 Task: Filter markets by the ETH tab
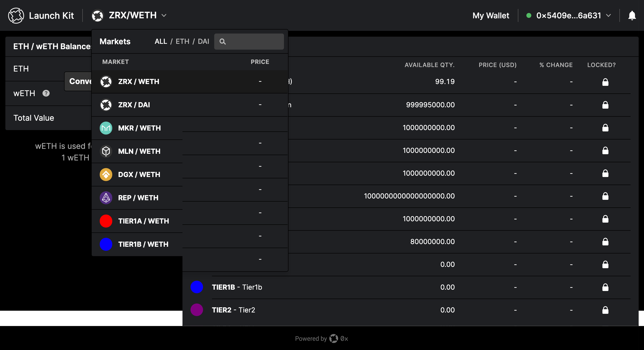pyautogui.click(x=182, y=42)
